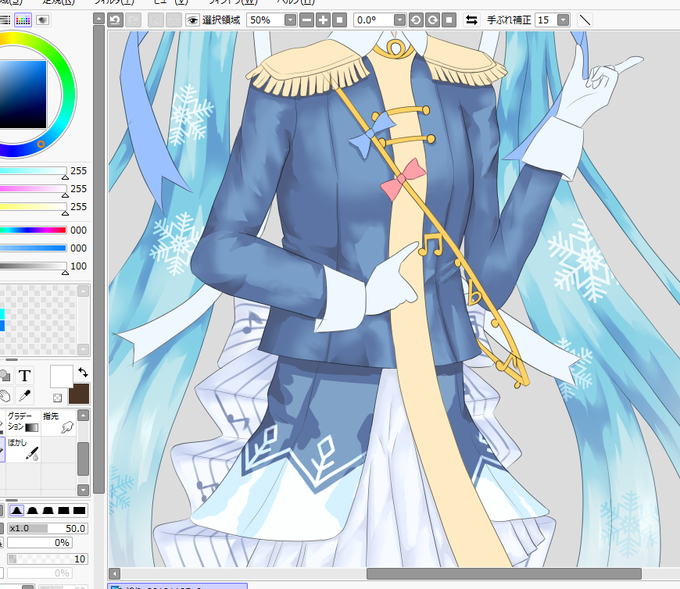680x589 pixels.
Task: Flip the canvas view horizontally
Action: (x=471, y=20)
